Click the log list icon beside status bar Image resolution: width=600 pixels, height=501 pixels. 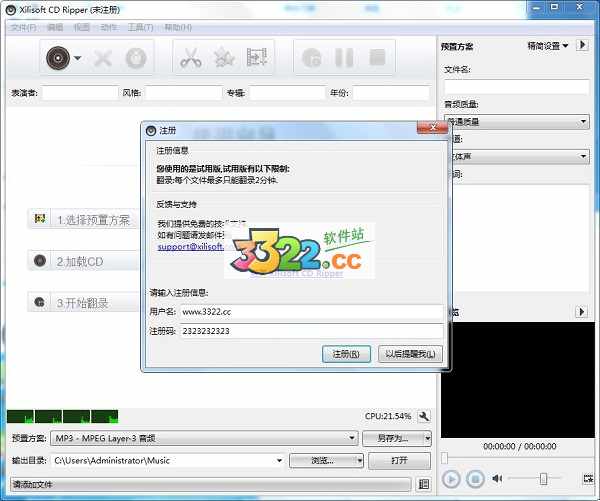[x=424, y=484]
